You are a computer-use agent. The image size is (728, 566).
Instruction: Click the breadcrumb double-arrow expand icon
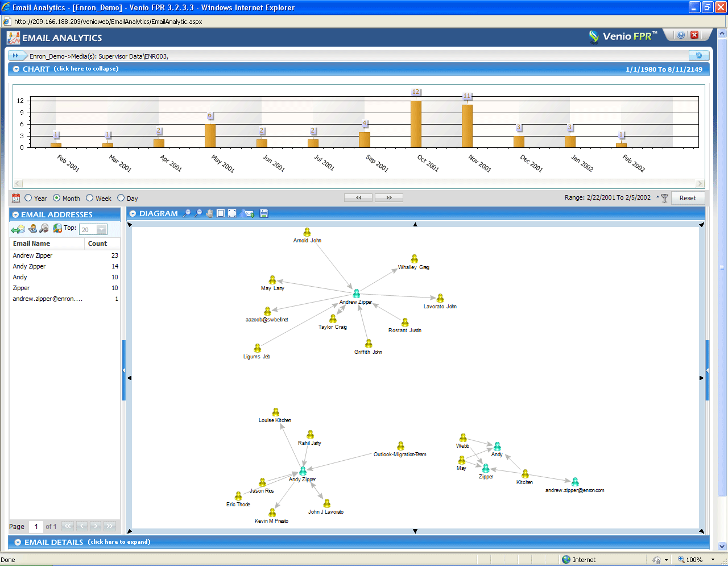(x=16, y=56)
